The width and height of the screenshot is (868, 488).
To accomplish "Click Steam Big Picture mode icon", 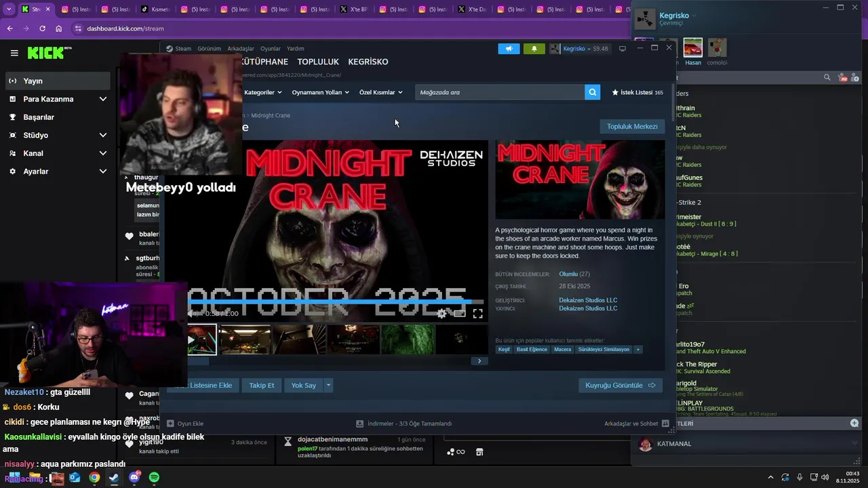I will coord(623,49).
